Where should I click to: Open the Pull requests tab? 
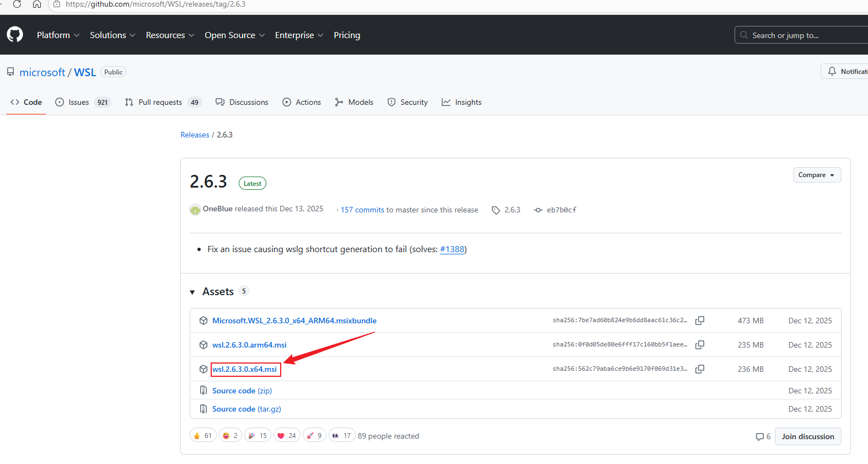tap(163, 102)
